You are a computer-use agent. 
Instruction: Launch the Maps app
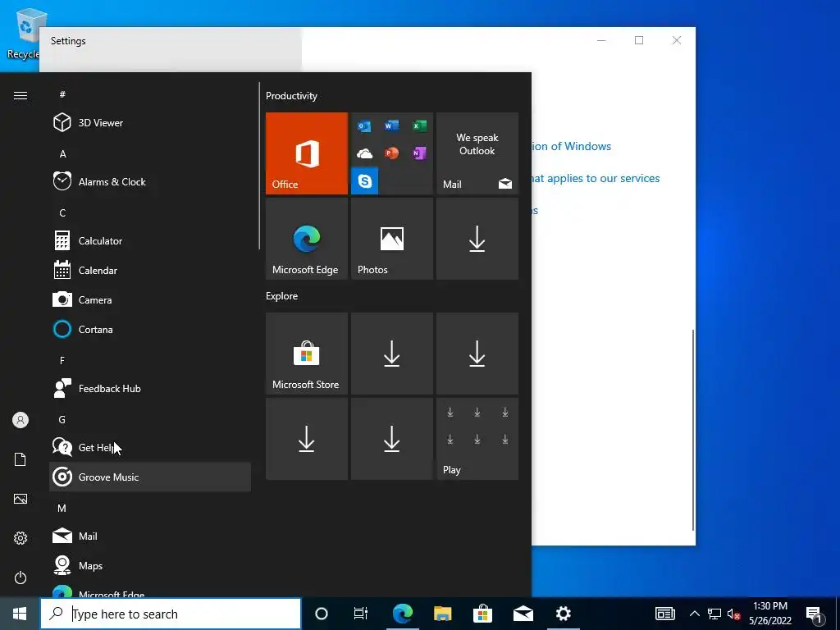(150, 565)
